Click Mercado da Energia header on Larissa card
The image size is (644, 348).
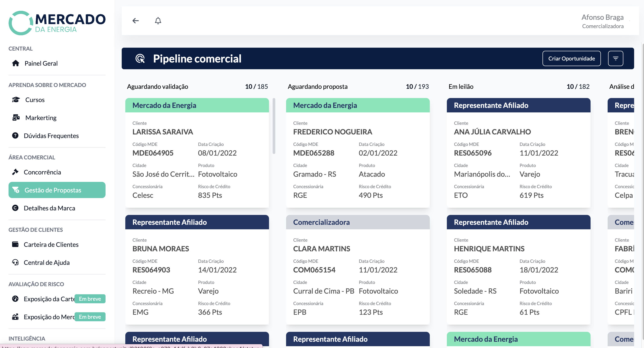point(197,105)
